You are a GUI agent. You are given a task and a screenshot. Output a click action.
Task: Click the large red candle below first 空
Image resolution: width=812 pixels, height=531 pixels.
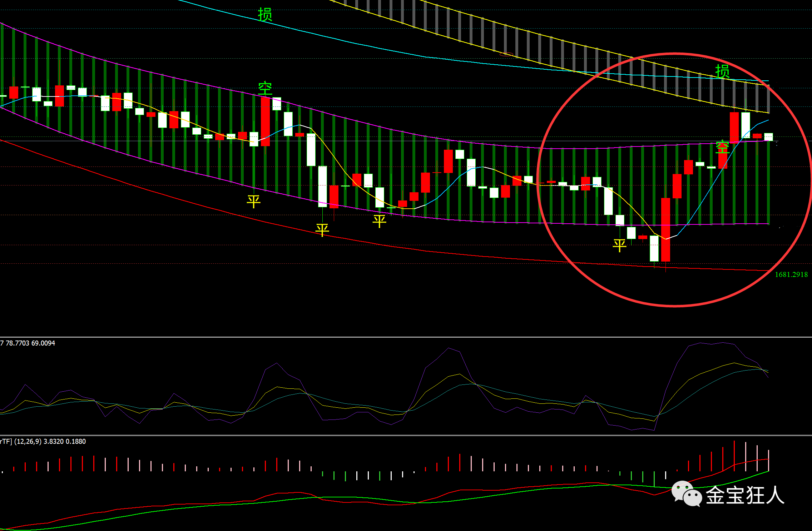pyautogui.click(x=265, y=121)
